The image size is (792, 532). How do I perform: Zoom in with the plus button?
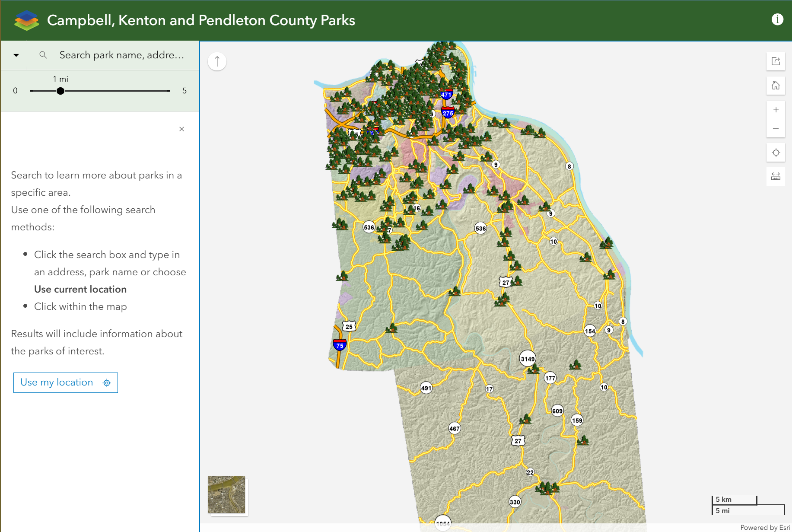pyautogui.click(x=776, y=110)
